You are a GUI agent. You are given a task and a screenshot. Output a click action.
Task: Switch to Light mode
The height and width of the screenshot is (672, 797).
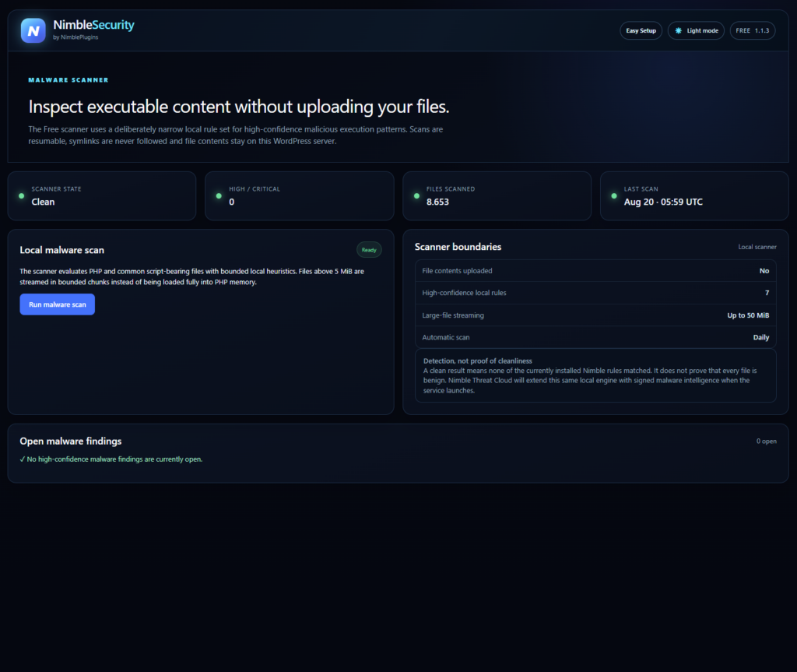696,30
